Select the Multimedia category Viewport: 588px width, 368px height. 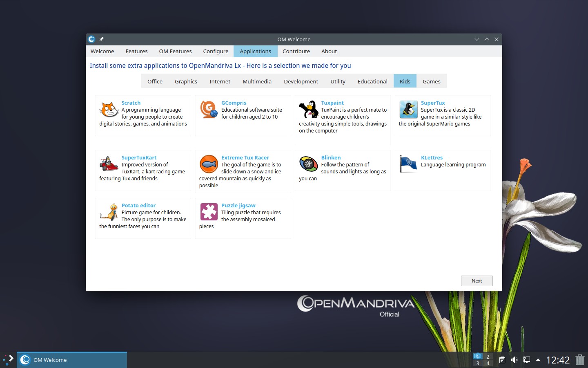pyautogui.click(x=257, y=81)
